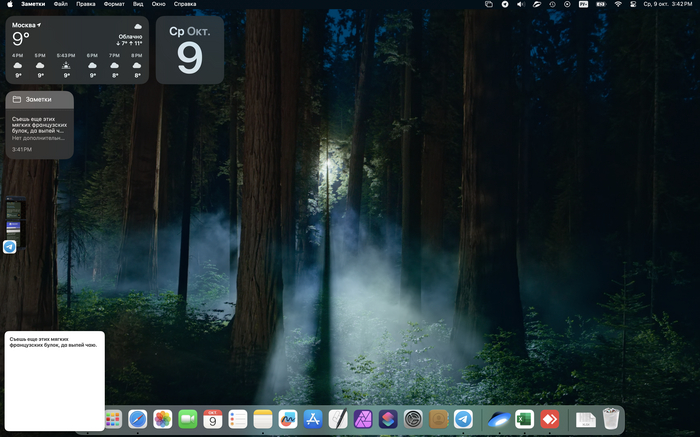Click the Москва weather widget
This screenshot has width=700, height=437.
click(78, 50)
